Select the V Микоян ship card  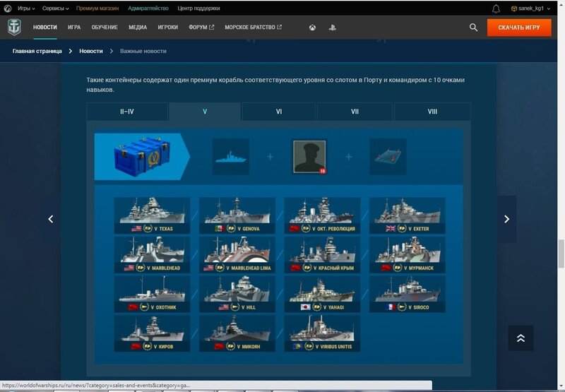237,333
